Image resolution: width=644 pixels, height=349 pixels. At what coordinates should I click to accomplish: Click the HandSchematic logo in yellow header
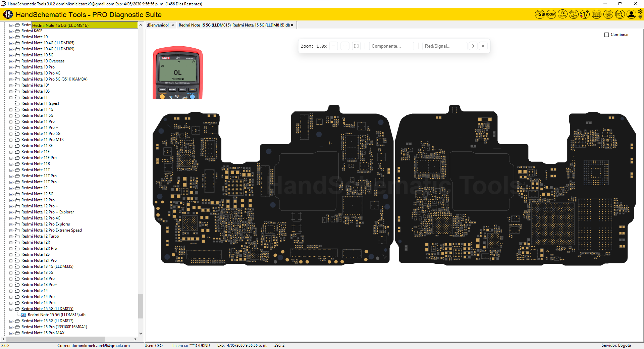(x=8, y=14)
